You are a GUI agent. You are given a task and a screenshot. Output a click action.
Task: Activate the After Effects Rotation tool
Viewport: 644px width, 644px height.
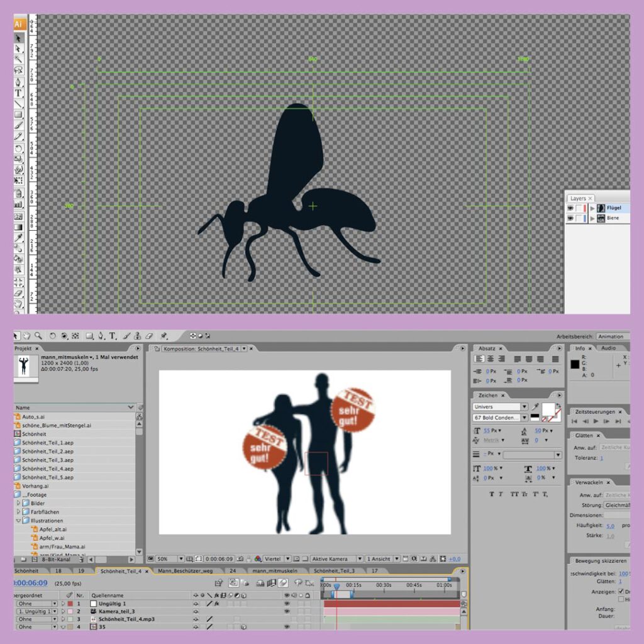pos(53,336)
